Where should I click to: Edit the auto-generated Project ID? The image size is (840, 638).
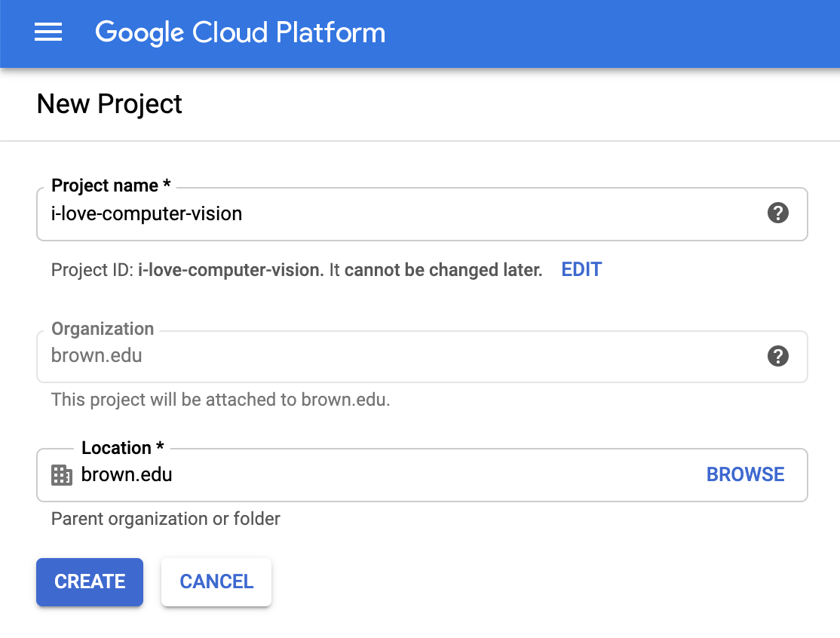pyautogui.click(x=581, y=269)
